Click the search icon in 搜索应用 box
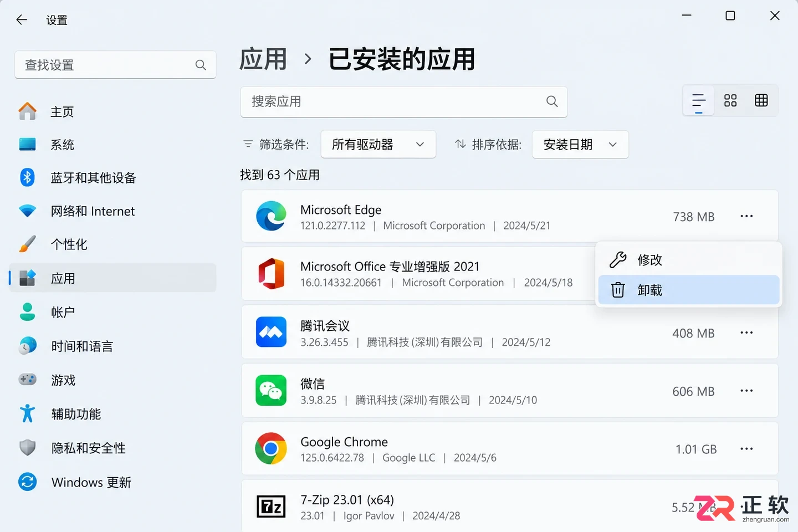This screenshot has width=798, height=532. pyautogui.click(x=552, y=101)
